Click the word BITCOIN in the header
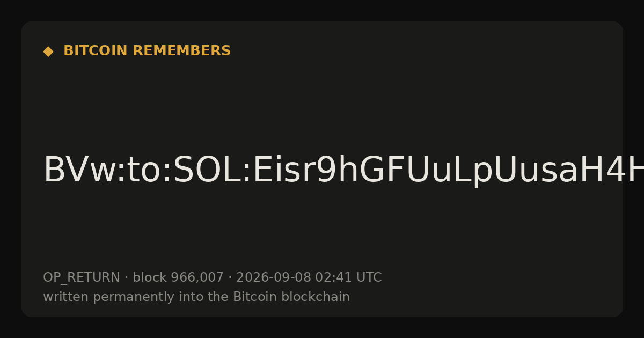Screen dimensions: 644x338 96,51
